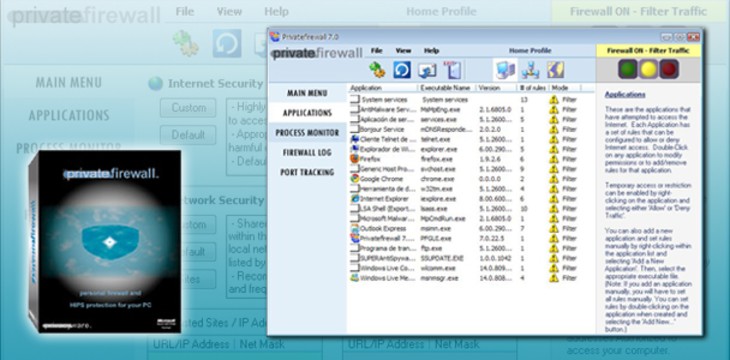
Task: Click warning Filter icon for ftp.exe
Action: (554, 248)
